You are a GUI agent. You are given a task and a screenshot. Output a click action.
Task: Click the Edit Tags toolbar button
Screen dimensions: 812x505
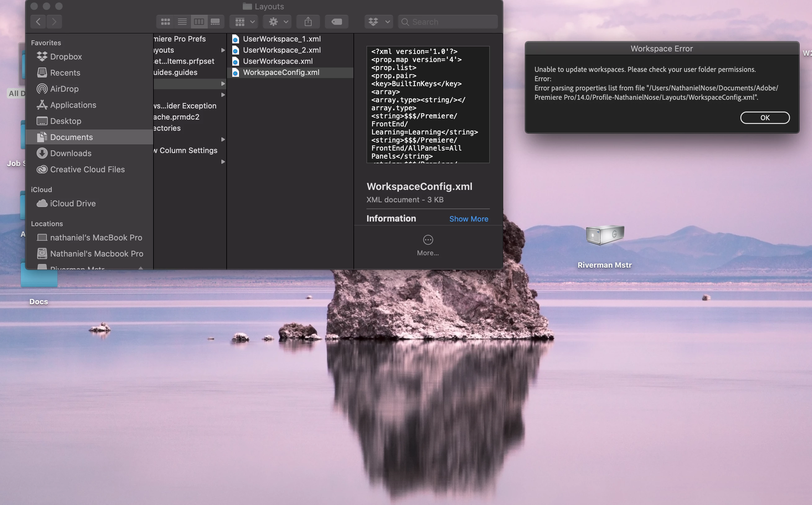[x=336, y=22]
